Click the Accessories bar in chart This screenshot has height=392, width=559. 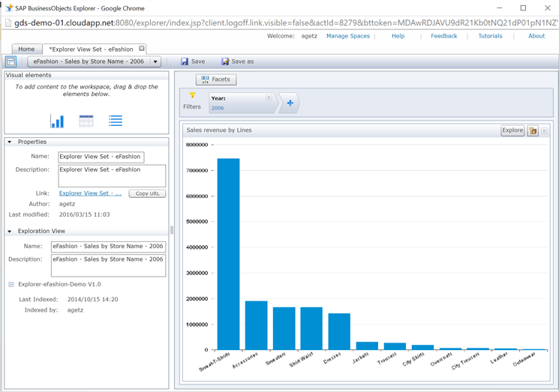tap(256, 325)
